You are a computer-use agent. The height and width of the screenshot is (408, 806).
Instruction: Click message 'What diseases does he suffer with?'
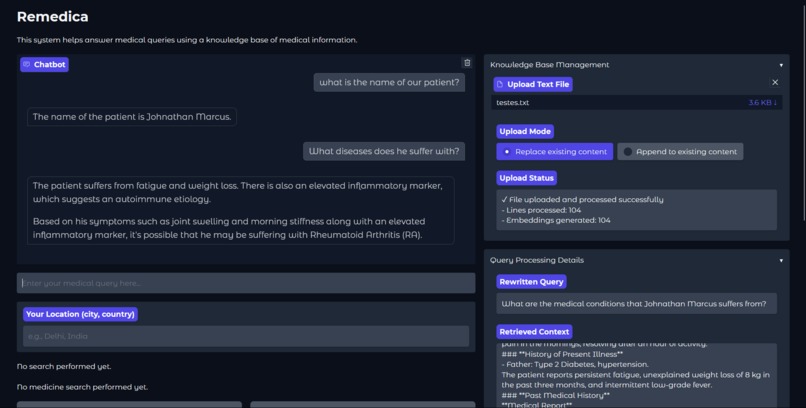coord(384,151)
